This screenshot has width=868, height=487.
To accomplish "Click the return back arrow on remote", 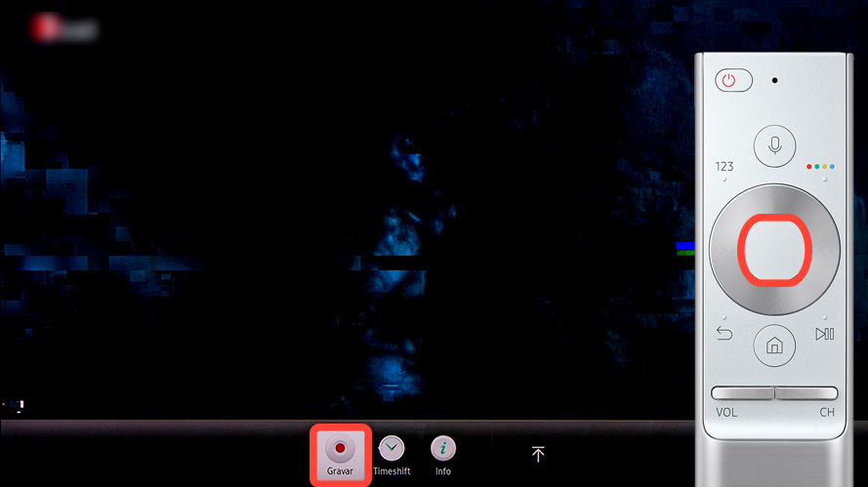I will (724, 333).
